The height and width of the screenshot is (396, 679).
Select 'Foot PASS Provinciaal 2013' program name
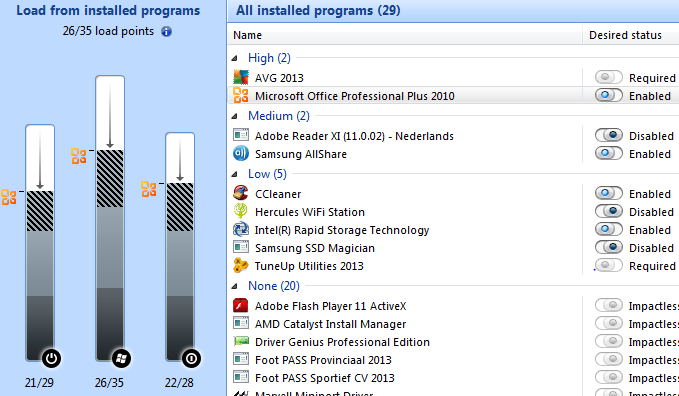(x=323, y=360)
